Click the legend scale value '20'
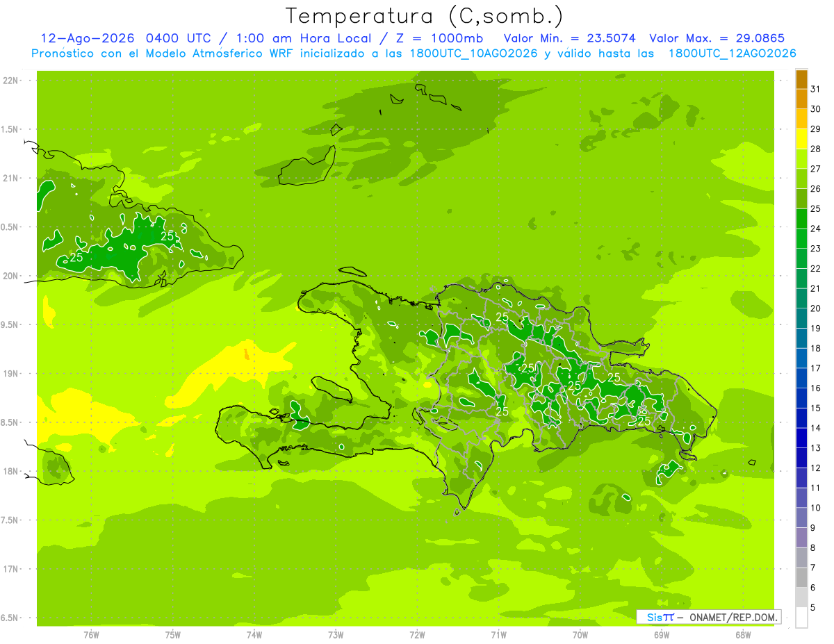The width and height of the screenshot is (834, 644). point(816,308)
